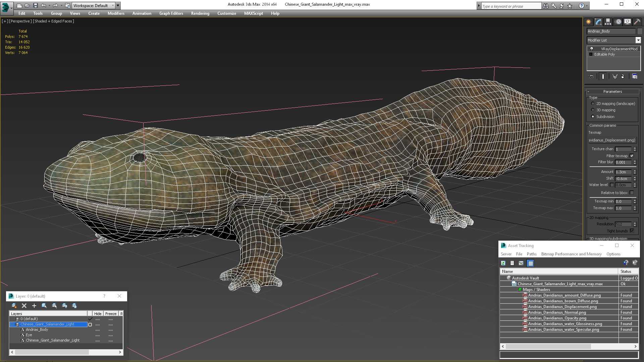Viewport: 644px width, 362px height.
Task: Open Workspace Default dropdown
Action: coord(113,5)
